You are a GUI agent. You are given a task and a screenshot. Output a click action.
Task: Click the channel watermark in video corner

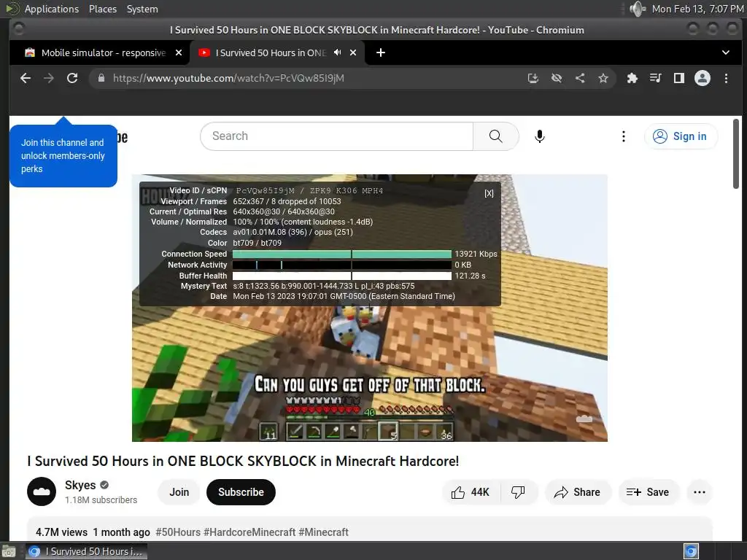pos(584,419)
